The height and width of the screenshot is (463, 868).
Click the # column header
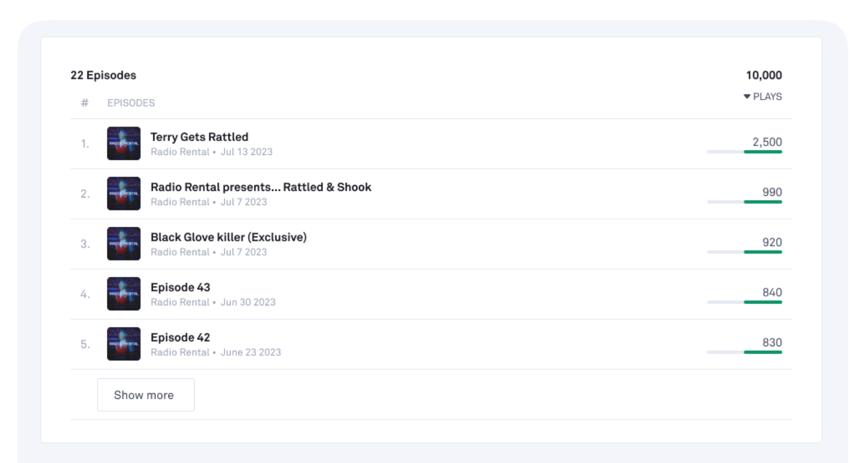(85, 103)
